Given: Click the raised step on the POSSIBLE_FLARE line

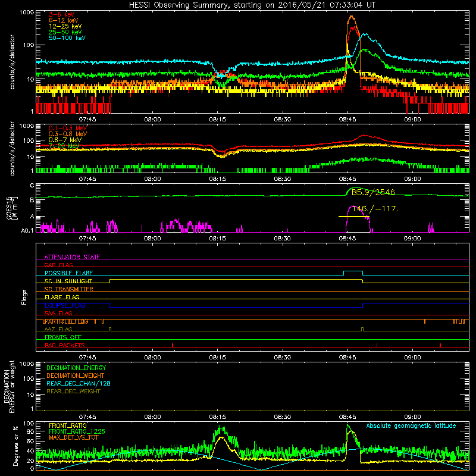Looking at the screenshot, I should (353, 271).
